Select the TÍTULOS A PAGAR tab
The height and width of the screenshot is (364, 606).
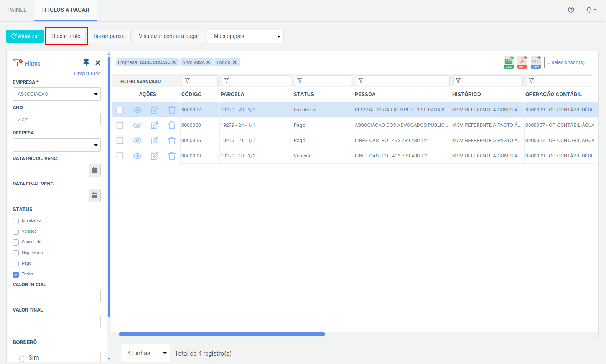click(x=65, y=10)
